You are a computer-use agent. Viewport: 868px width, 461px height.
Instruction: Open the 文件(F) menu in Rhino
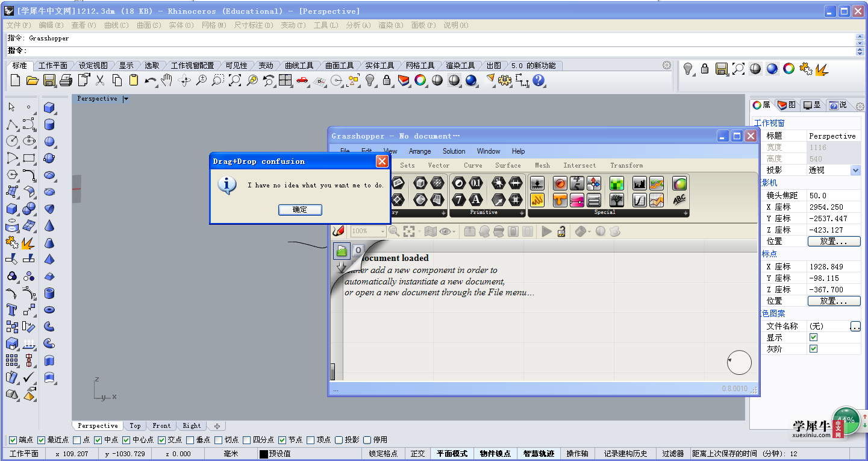click(19, 25)
